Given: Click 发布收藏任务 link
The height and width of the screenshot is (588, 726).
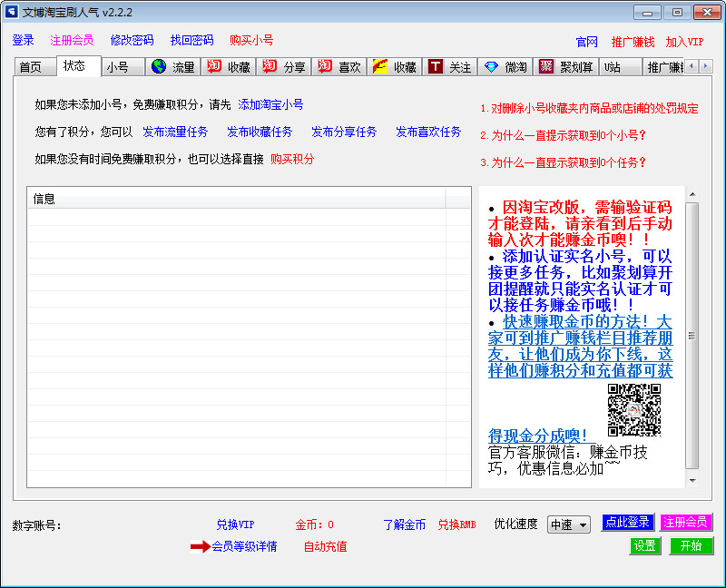Looking at the screenshot, I should [x=260, y=132].
